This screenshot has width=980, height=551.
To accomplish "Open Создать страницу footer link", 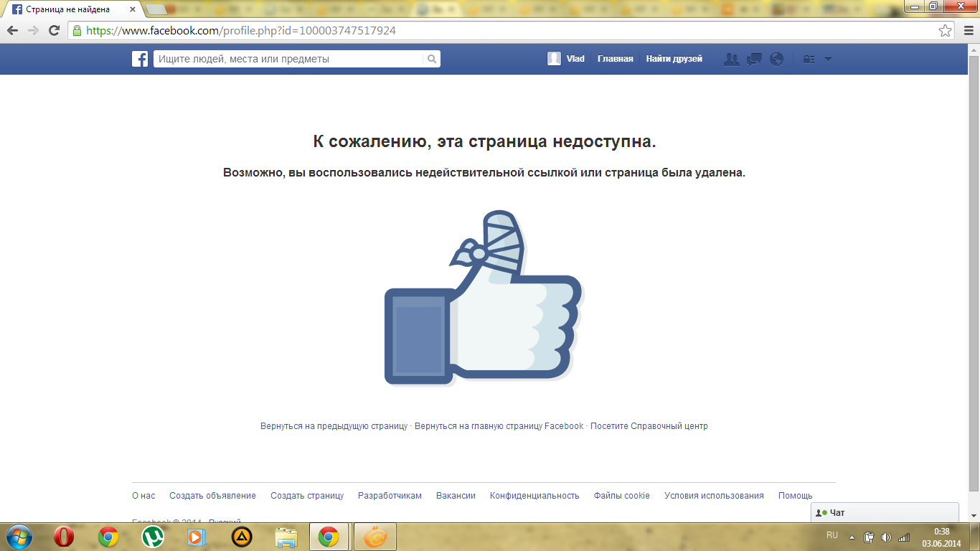I will pyautogui.click(x=307, y=496).
